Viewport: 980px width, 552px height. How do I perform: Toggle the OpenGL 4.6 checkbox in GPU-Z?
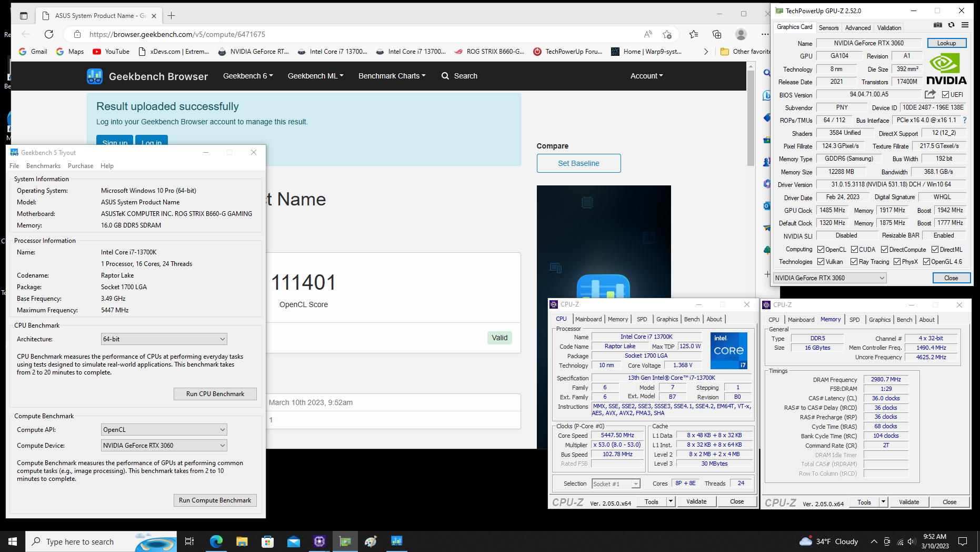(927, 262)
